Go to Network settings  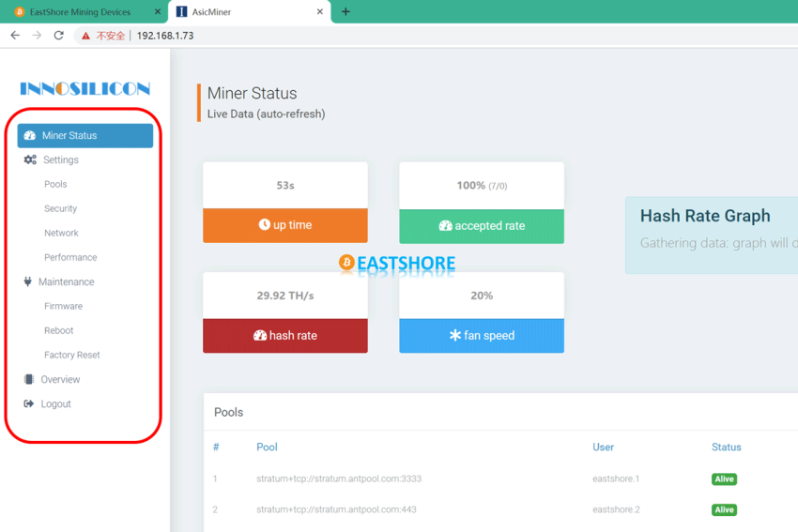61,234
